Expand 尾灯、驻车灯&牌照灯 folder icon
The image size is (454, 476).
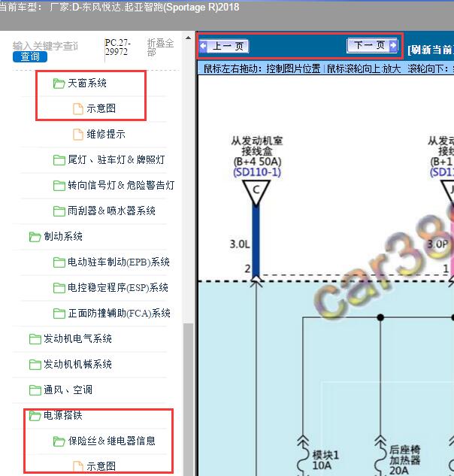click(59, 159)
